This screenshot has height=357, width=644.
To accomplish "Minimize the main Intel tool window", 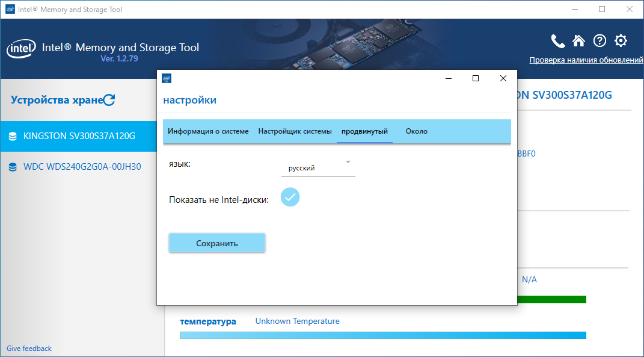I will point(574,9).
